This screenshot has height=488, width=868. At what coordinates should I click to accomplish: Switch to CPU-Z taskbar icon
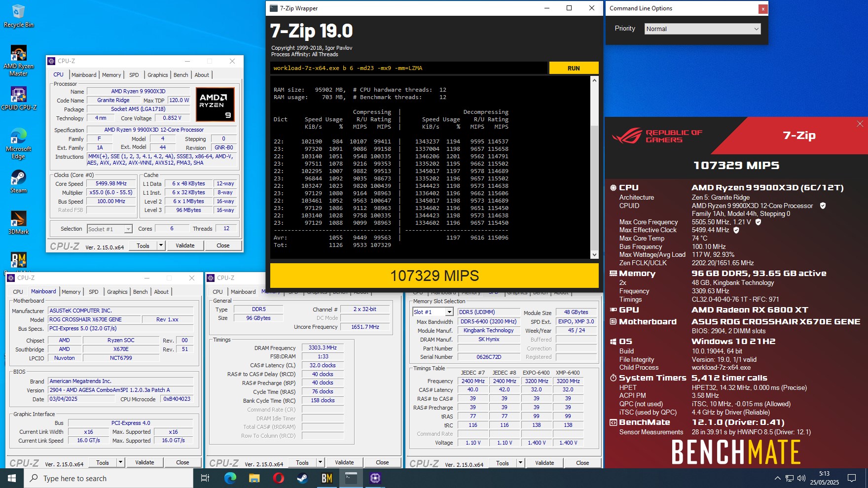[x=375, y=478]
